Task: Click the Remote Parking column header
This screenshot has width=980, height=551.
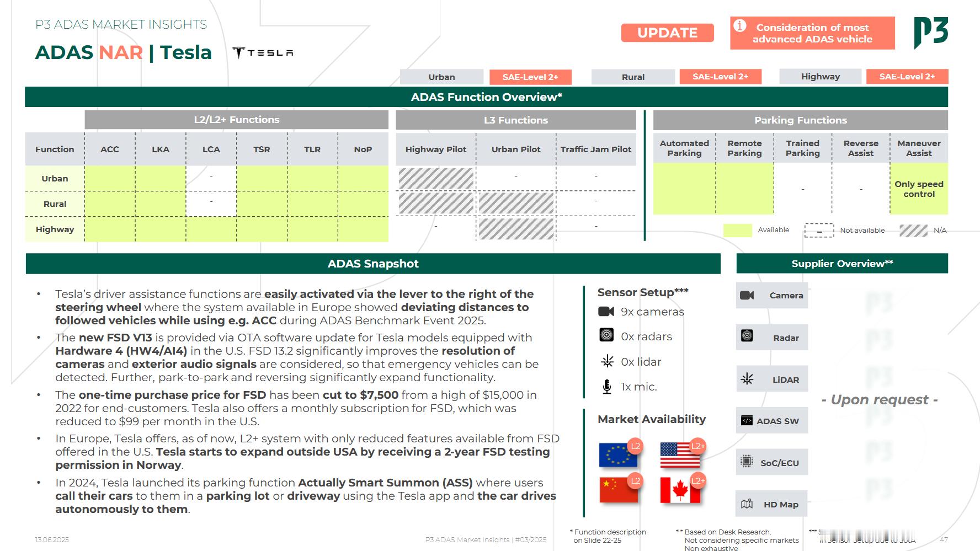Action: pyautogui.click(x=744, y=148)
